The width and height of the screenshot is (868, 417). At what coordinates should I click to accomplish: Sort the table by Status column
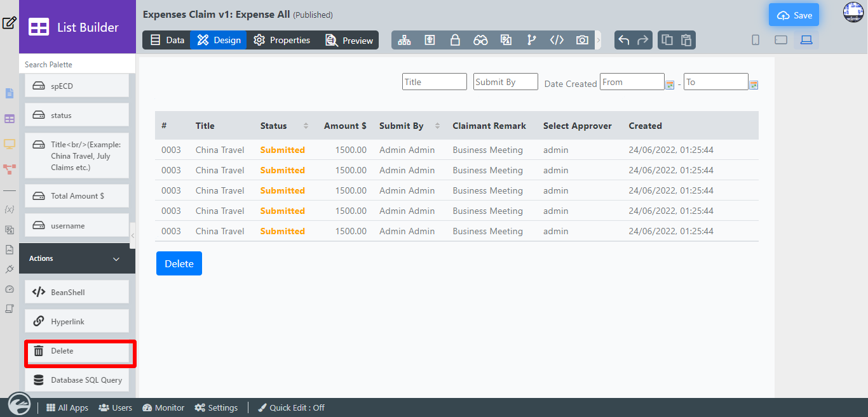306,126
